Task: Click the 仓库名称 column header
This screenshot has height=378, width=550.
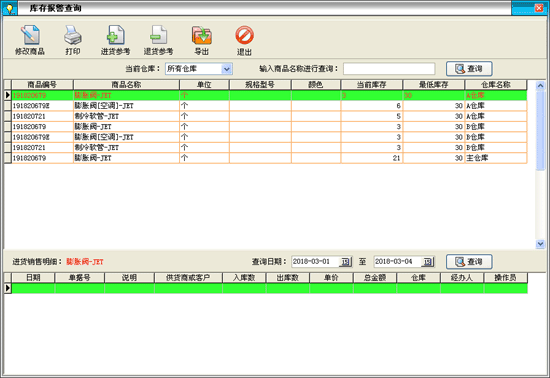Action: point(496,85)
